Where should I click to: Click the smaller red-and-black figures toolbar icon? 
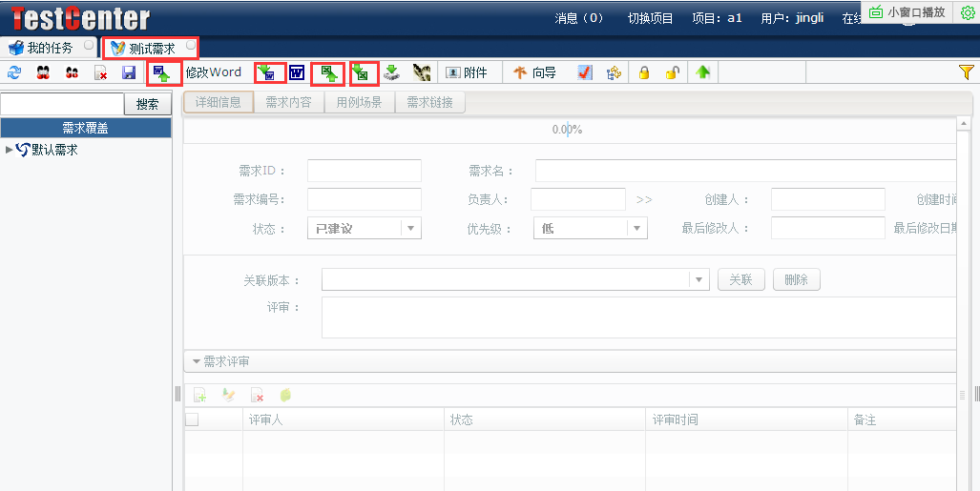click(72, 73)
